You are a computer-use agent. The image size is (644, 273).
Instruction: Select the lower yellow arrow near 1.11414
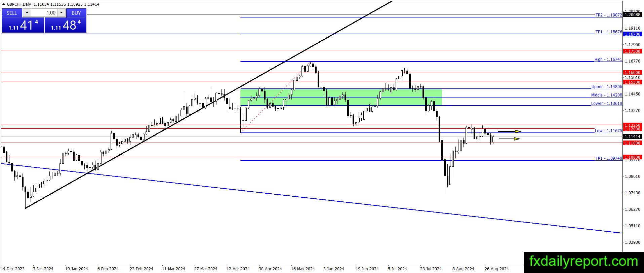click(x=509, y=139)
